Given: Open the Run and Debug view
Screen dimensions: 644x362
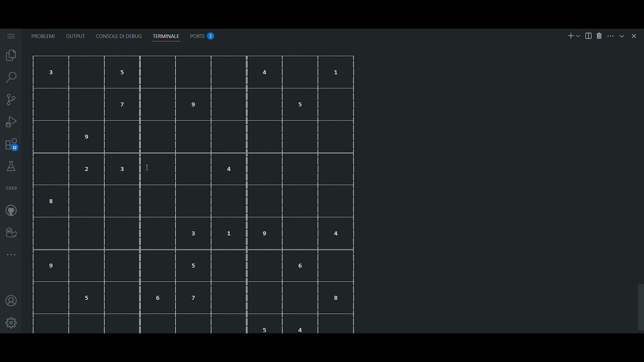Looking at the screenshot, I should click(11, 122).
